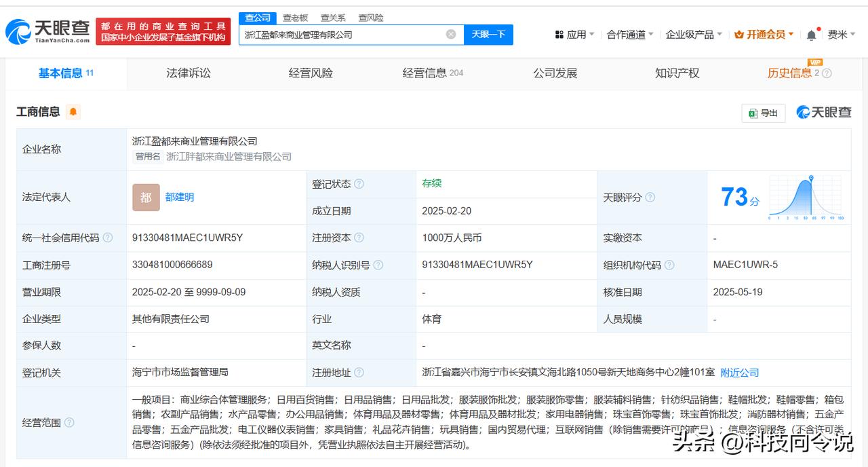
Task: Click the orange alert bell beside 工商信息
Action: click(73, 111)
